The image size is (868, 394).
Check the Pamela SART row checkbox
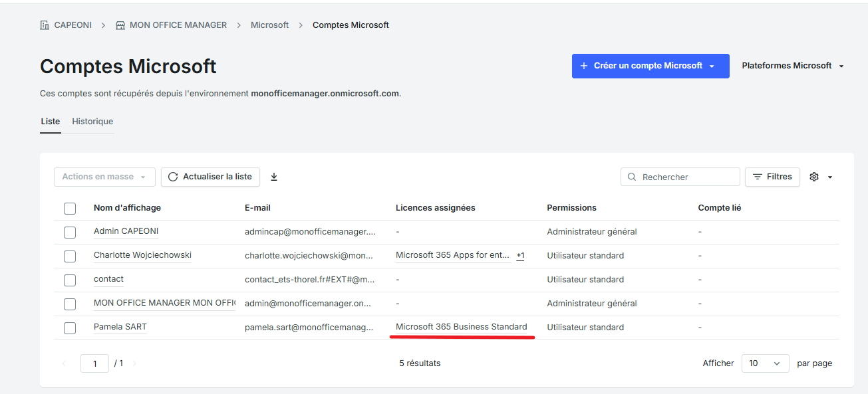(x=70, y=328)
